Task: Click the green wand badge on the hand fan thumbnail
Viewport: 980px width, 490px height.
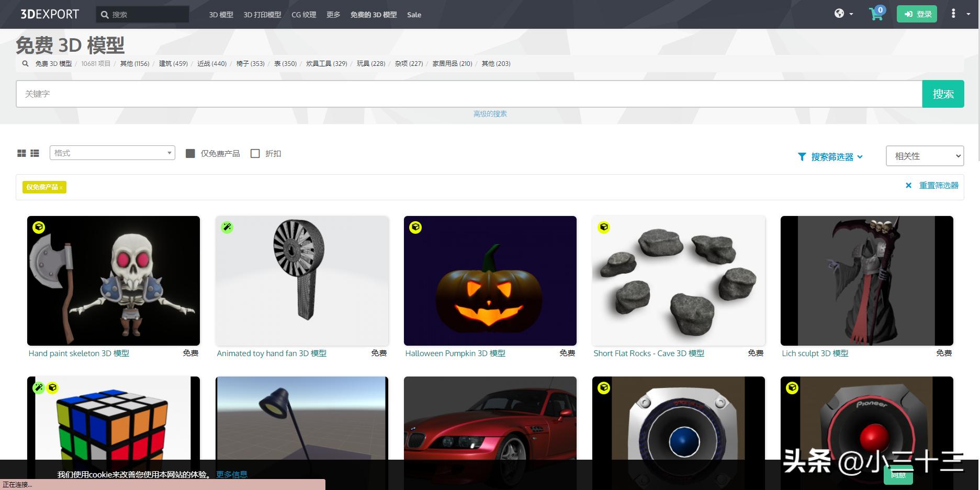Action: point(227,227)
